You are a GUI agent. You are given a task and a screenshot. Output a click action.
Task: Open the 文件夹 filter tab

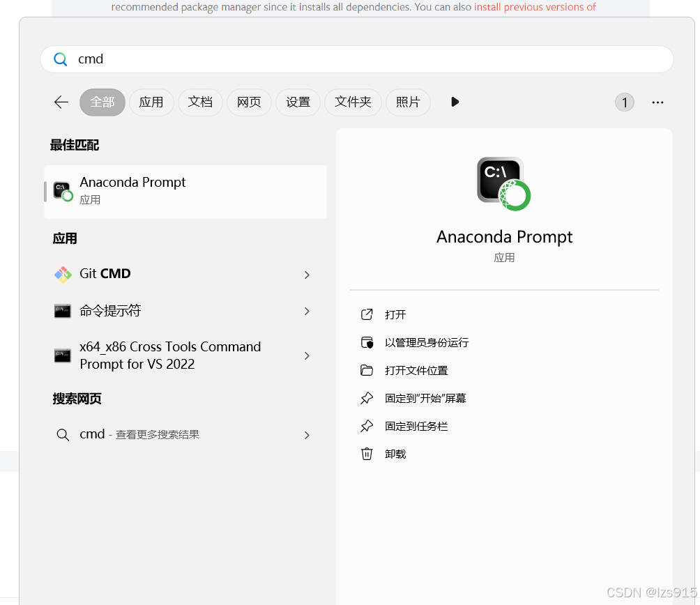pyautogui.click(x=353, y=102)
